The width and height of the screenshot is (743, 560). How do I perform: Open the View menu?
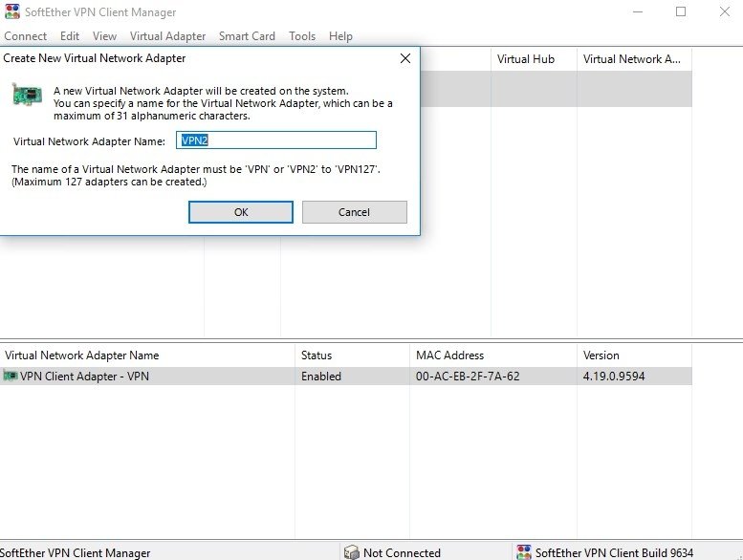104,36
